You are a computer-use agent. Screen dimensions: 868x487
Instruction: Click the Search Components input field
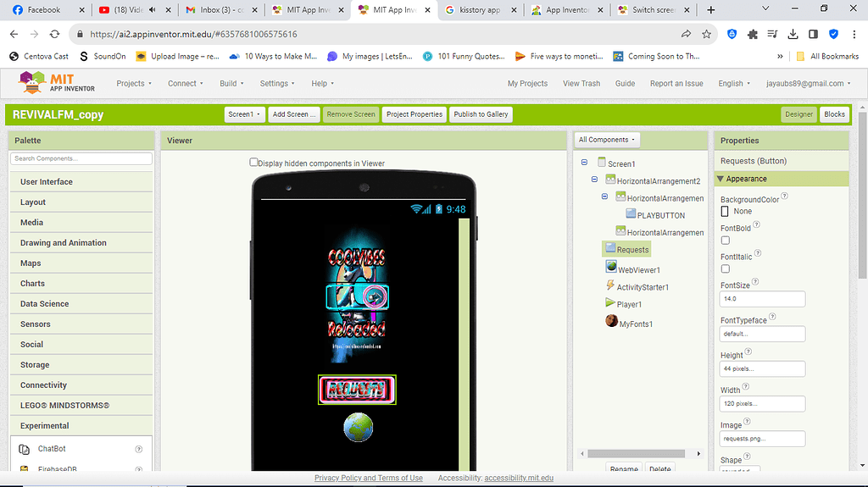[x=81, y=158]
